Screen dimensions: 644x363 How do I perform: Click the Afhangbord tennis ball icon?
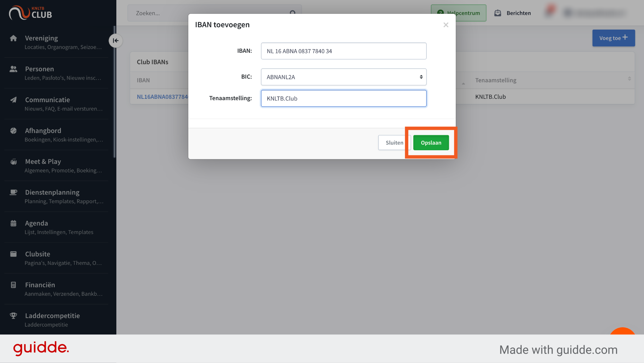tap(13, 131)
